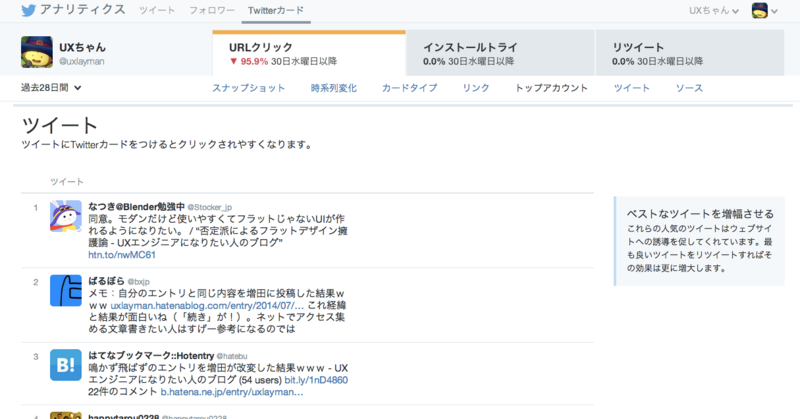Open the profile avatar menu at top right
Viewport: 800px width, 419px height.
point(764,10)
